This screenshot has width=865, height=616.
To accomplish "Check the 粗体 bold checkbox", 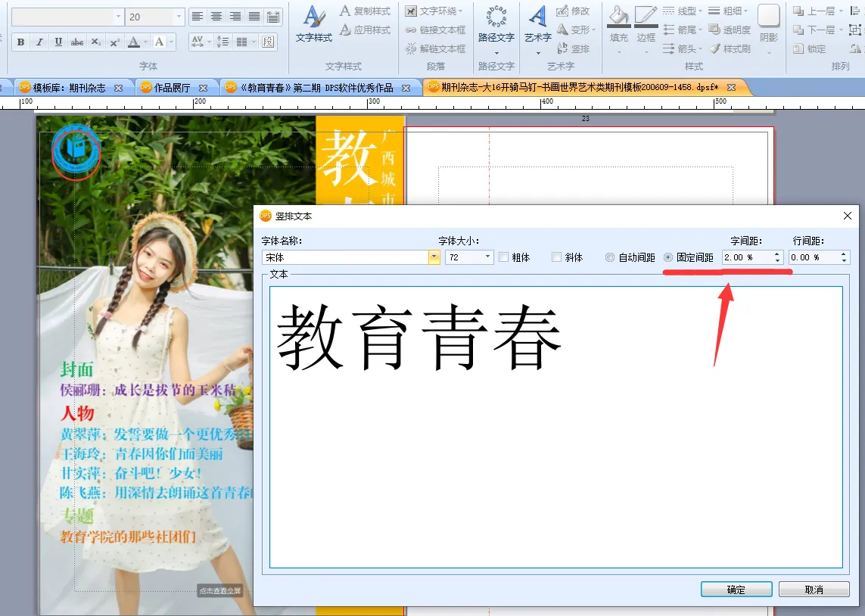I will point(503,257).
